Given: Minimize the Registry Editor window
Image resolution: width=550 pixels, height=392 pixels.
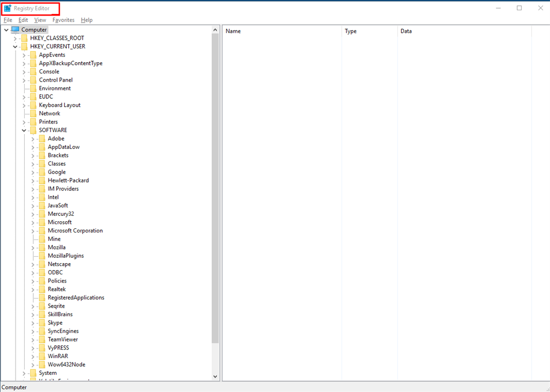Looking at the screenshot, I should (498, 8).
